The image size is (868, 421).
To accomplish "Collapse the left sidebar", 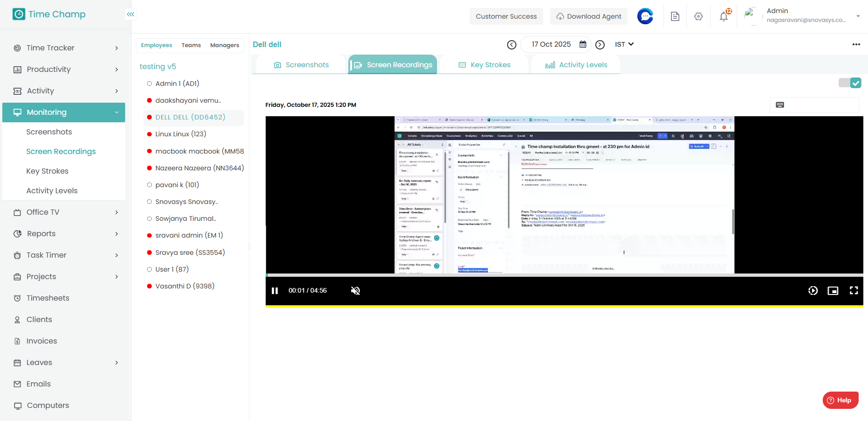I will (131, 14).
